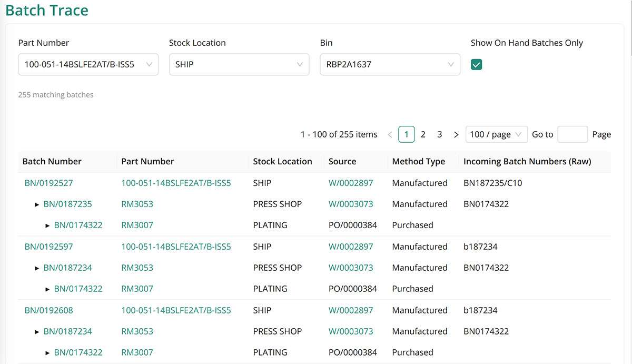Expand the triangle beside first BN/0174322
The height and width of the screenshot is (364, 632).
(47, 225)
